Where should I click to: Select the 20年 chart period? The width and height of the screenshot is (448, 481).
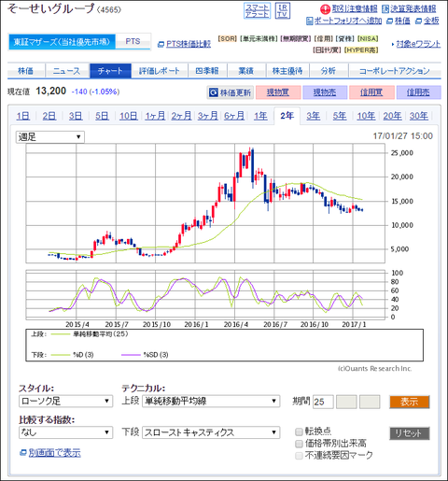(392, 116)
